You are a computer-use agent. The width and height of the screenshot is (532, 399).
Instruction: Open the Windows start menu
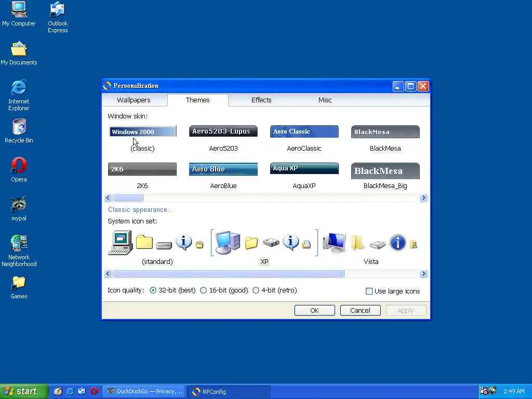tap(24, 391)
